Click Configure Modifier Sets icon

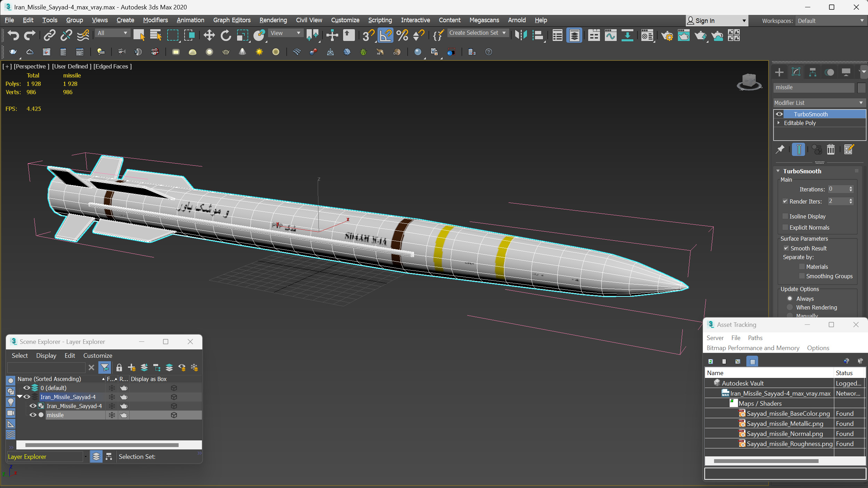849,149
